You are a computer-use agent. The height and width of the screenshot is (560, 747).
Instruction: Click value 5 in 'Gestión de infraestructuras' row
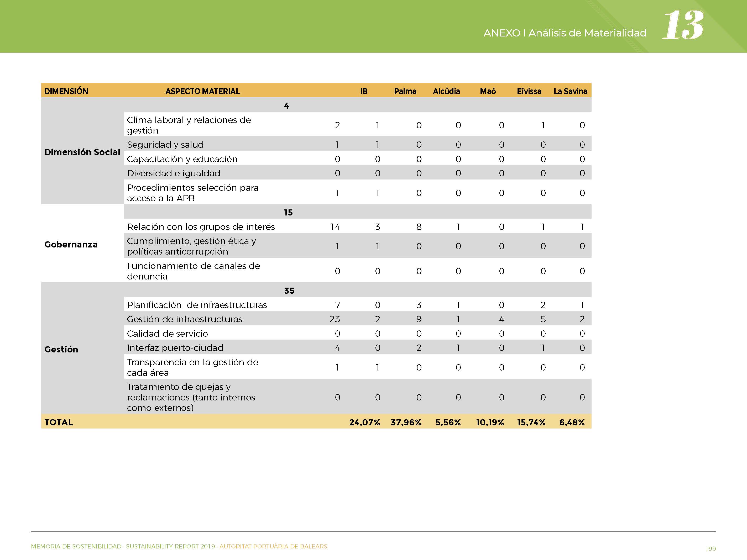[543, 319]
